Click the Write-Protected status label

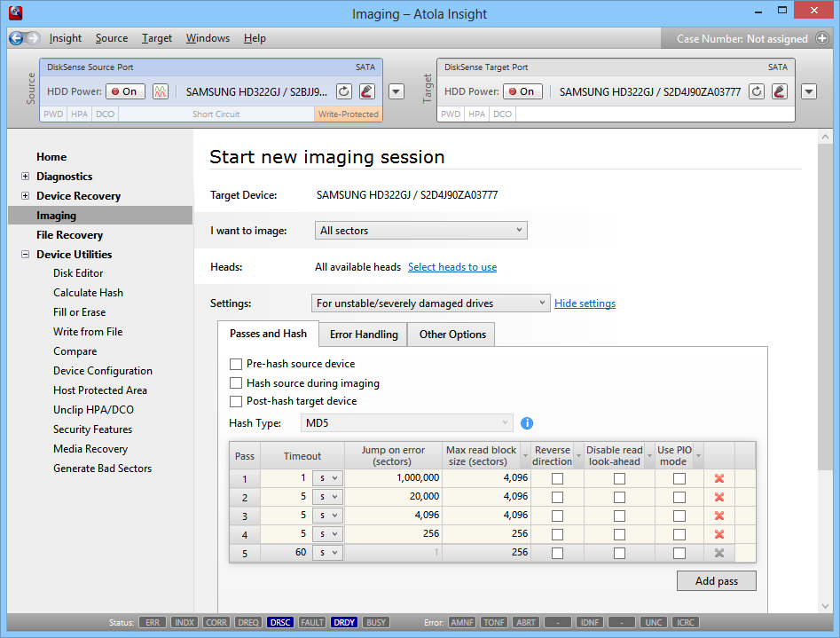click(x=349, y=114)
